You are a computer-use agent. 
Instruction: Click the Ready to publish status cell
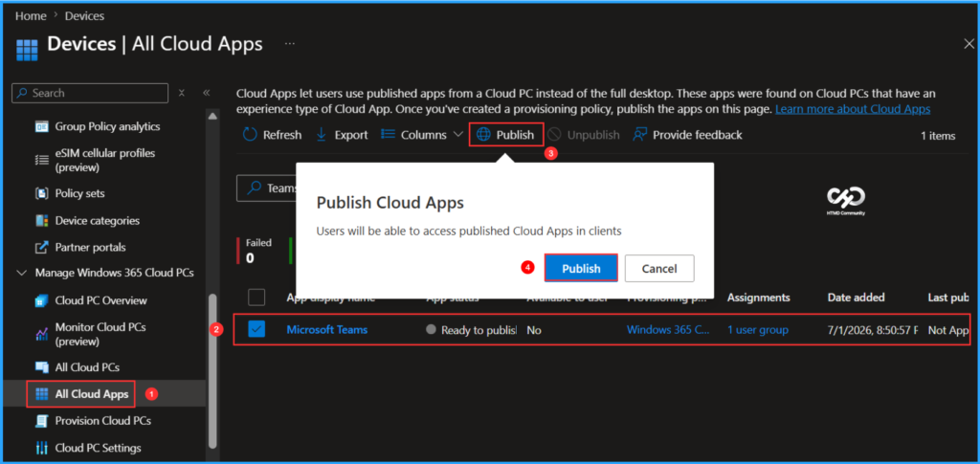[x=471, y=330]
